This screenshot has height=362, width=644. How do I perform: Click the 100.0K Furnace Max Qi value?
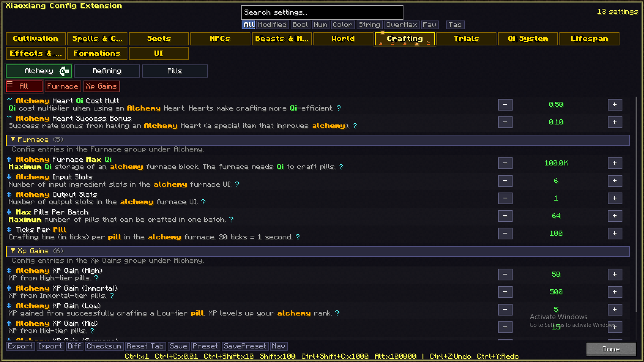[556, 163]
